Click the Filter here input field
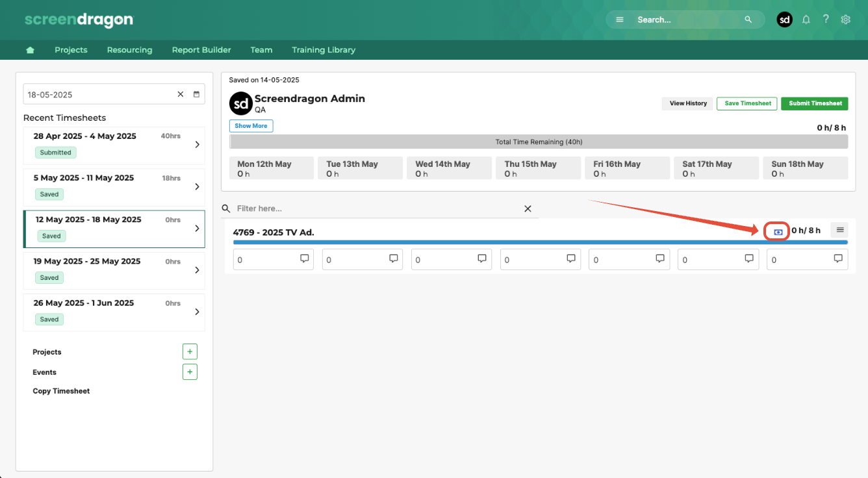868x478 pixels. (x=380, y=208)
